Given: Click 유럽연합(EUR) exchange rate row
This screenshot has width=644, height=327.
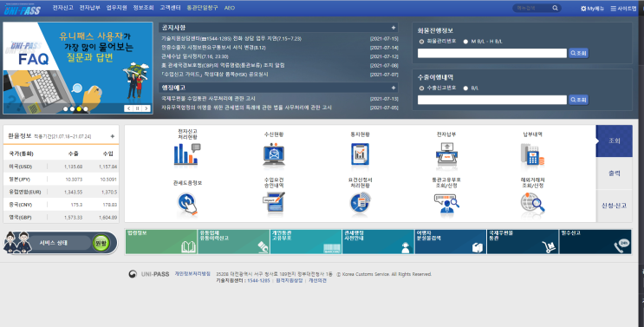Looking at the screenshot, I should coord(62,192).
